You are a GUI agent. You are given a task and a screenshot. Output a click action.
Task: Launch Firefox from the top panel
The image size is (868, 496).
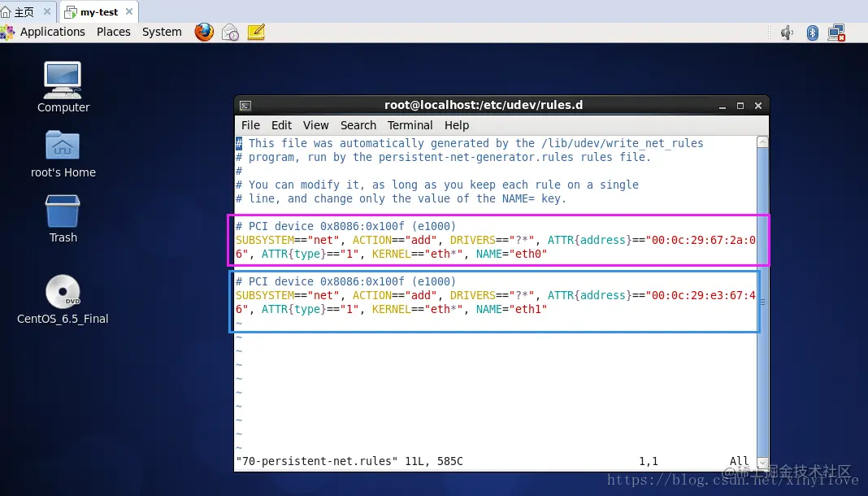(204, 32)
